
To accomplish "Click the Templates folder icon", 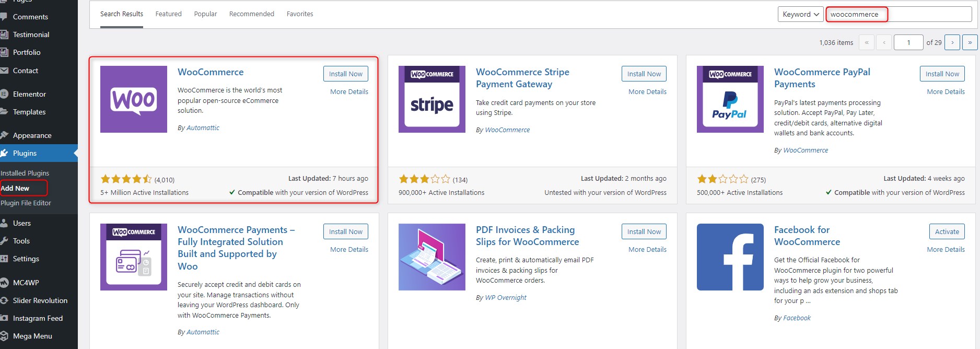I will pos(4,112).
